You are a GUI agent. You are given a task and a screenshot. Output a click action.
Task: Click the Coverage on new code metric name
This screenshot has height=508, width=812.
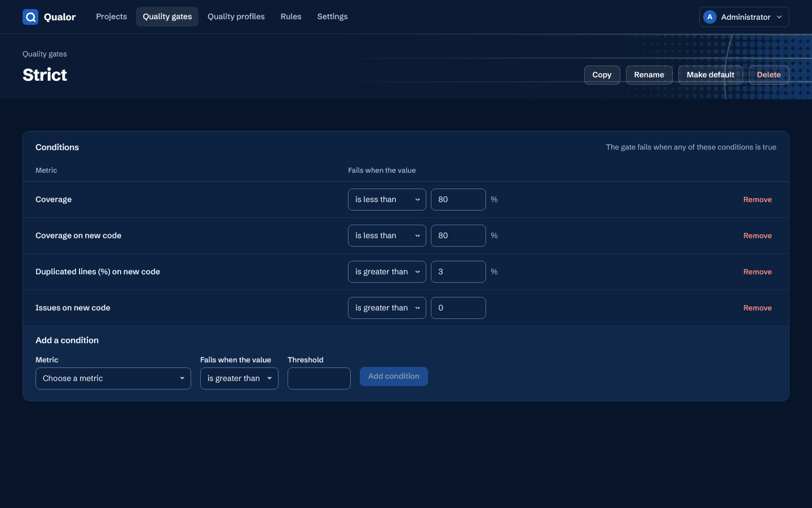[x=78, y=235]
